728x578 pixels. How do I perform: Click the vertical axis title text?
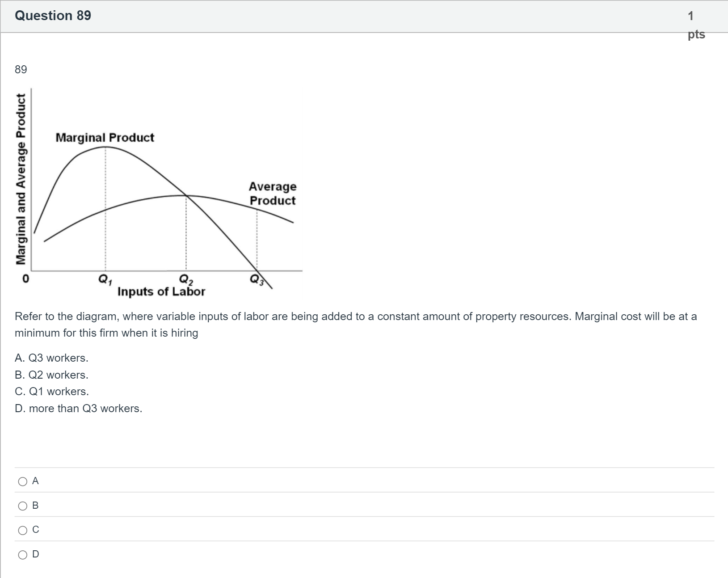tap(21, 179)
